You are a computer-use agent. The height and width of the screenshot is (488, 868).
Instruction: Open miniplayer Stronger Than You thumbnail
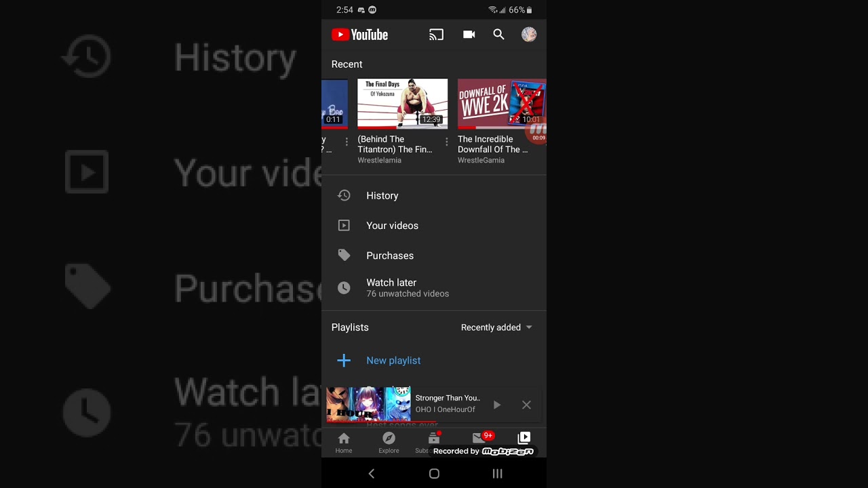point(368,405)
